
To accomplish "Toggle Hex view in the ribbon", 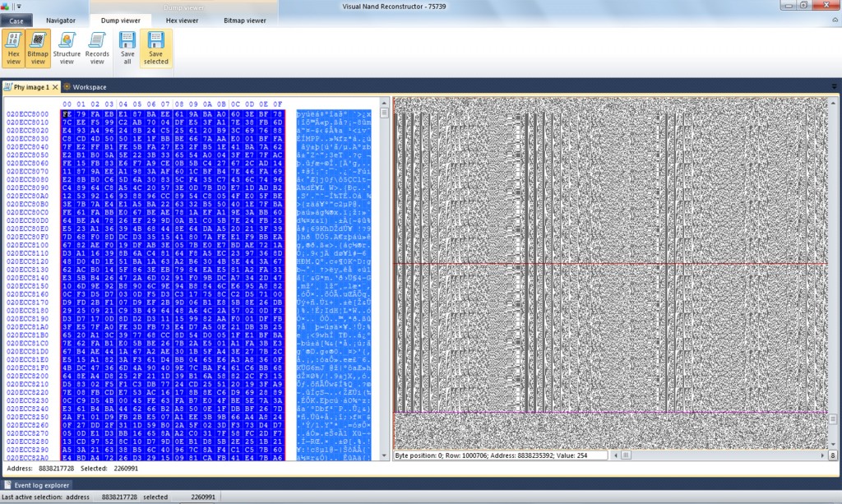I will [x=13, y=49].
